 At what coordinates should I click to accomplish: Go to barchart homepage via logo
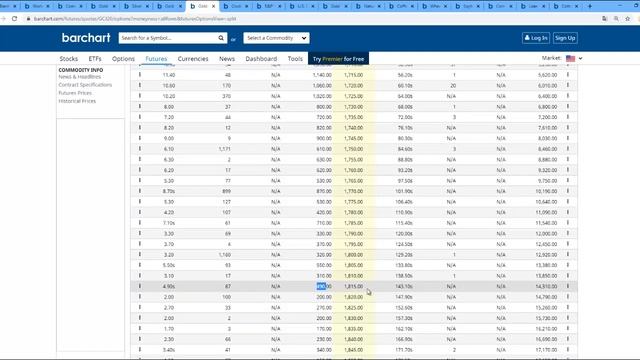point(86,38)
